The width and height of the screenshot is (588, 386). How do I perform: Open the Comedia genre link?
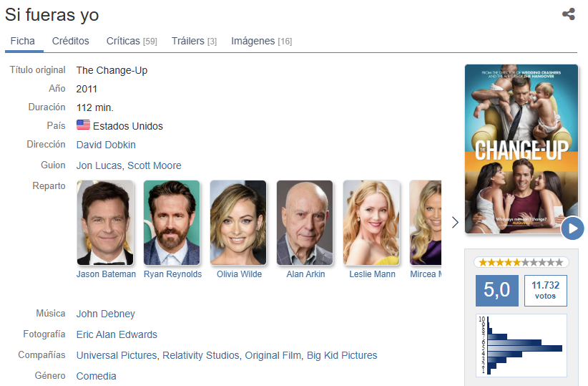coord(97,376)
